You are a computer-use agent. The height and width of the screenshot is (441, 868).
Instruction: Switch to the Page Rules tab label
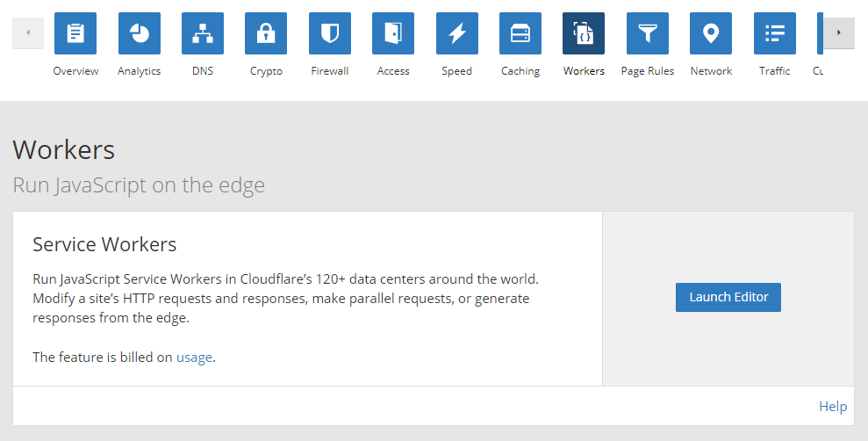[x=648, y=71]
